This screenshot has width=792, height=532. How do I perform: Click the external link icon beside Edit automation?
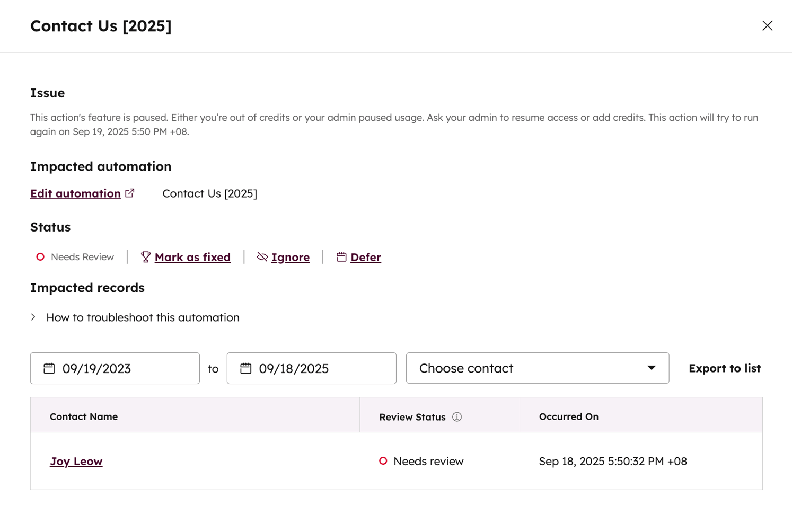130,193
